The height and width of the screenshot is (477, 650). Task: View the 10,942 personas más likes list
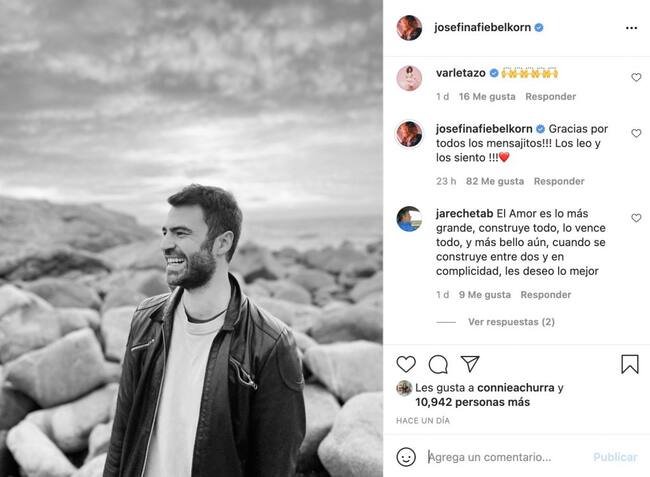(473, 402)
